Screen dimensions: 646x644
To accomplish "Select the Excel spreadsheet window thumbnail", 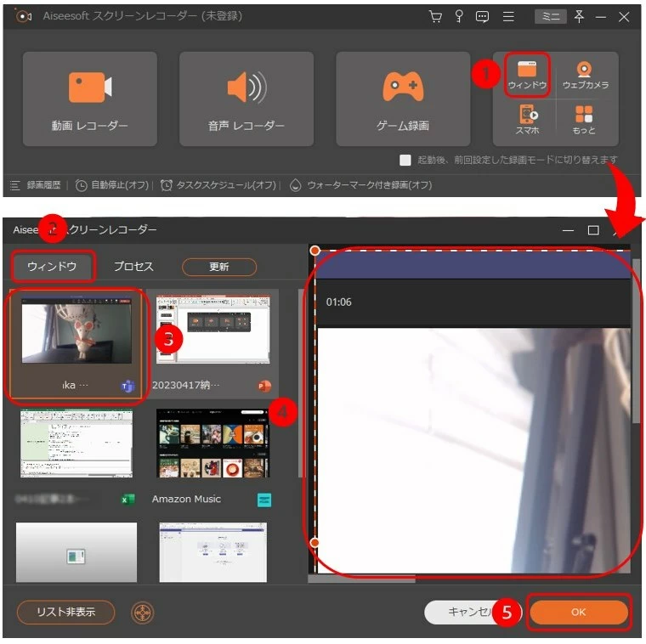I will pos(76,443).
